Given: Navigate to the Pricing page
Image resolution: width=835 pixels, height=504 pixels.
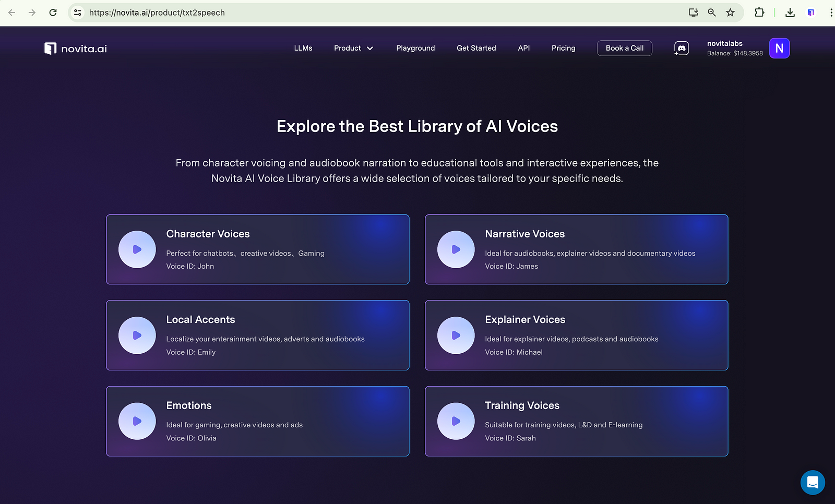Looking at the screenshot, I should [x=564, y=48].
